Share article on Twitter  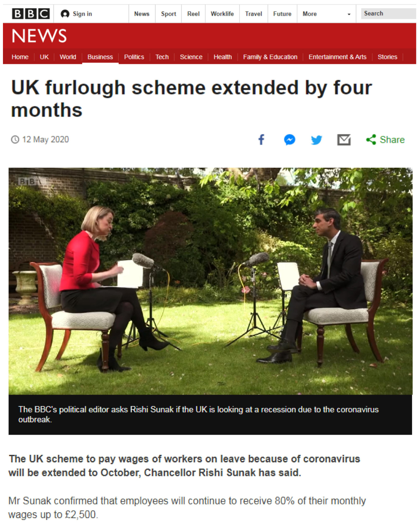pos(317,140)
